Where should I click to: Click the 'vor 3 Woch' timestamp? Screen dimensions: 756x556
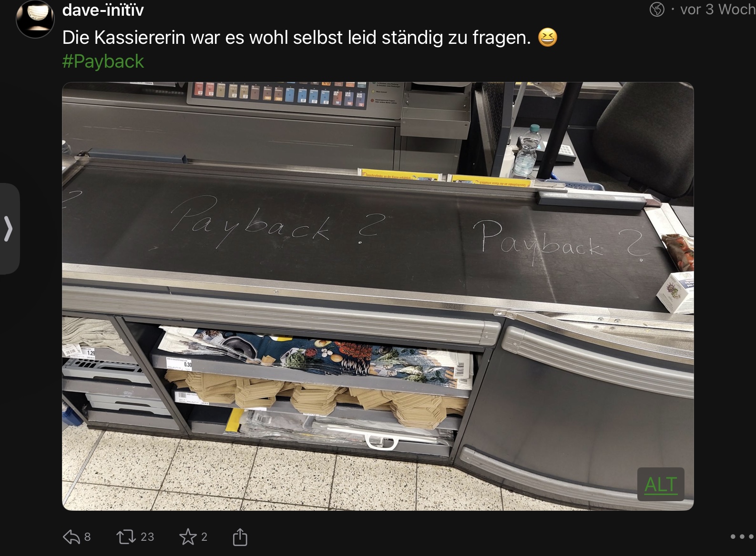(x=717, y=9)
